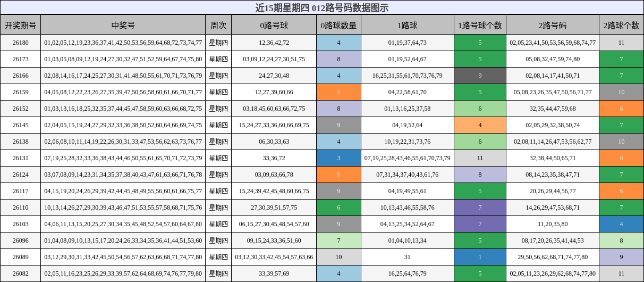644x282 pixels.
Task: Click 1路球 cell 01,19,37,64,73
Action: point(408,43)
